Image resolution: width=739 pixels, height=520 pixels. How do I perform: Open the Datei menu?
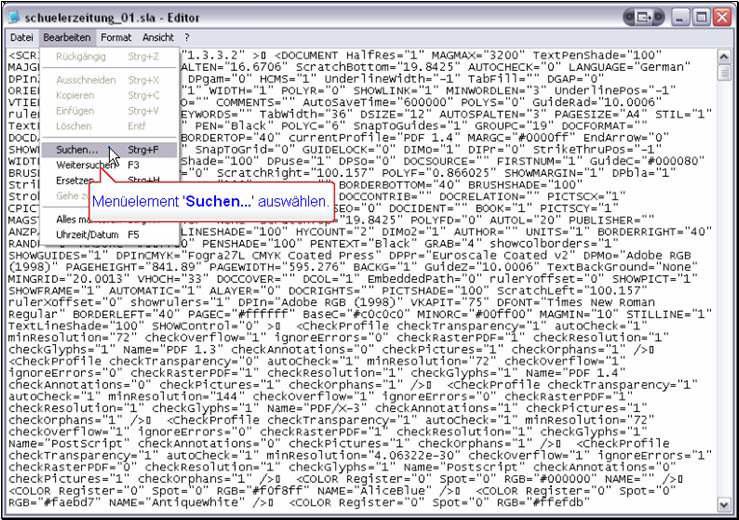(x=22, y=37)
